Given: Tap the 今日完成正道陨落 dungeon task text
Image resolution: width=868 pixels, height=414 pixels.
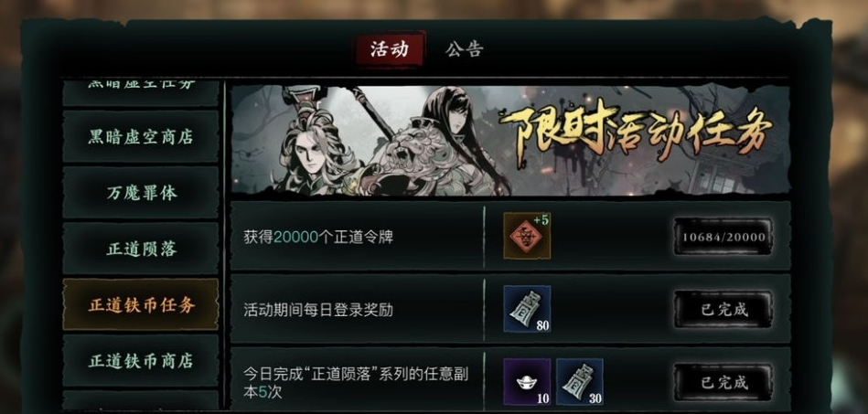Looking at the screenshot, I should coord(356,383).
